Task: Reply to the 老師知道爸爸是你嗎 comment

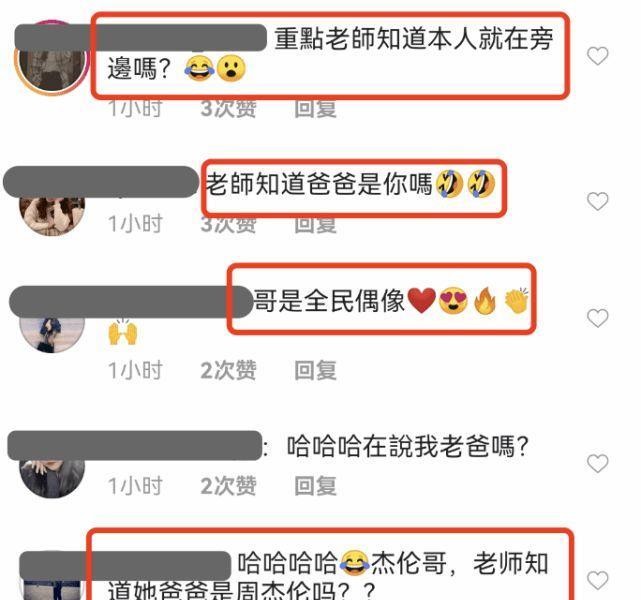Action: tap(316, 225)
